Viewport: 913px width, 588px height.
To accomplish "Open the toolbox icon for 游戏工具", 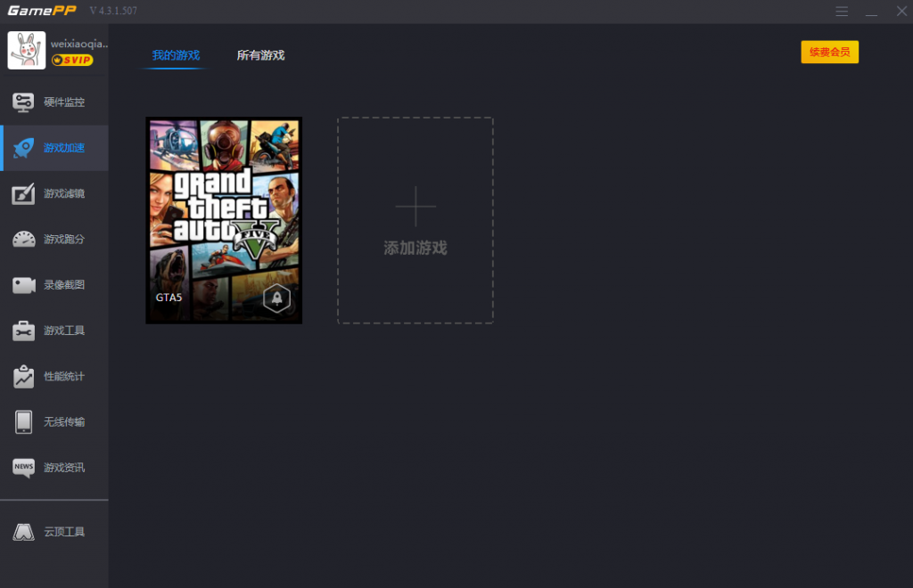I will [x=23, y=331].
